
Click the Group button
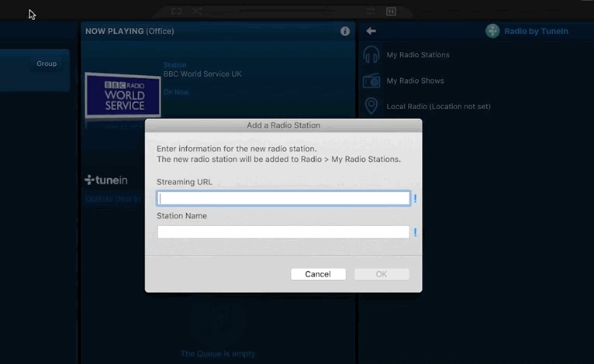[x=47, y=64]
